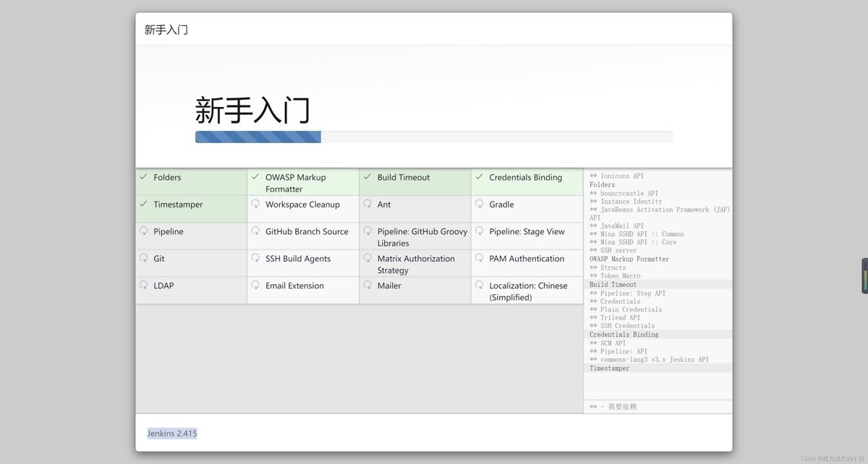Click the large 新手入门 heading
This screenshot has width=868, height=464.
pyautogui.click(x=252, y=111)
